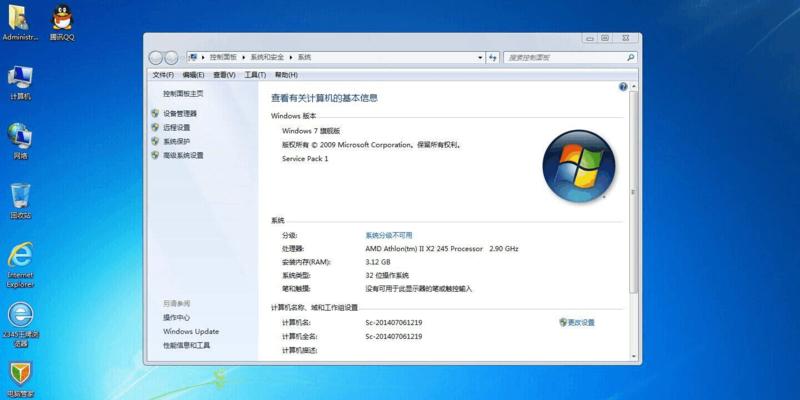Minimize the System window
800x400 pixels.
point(590,38)
